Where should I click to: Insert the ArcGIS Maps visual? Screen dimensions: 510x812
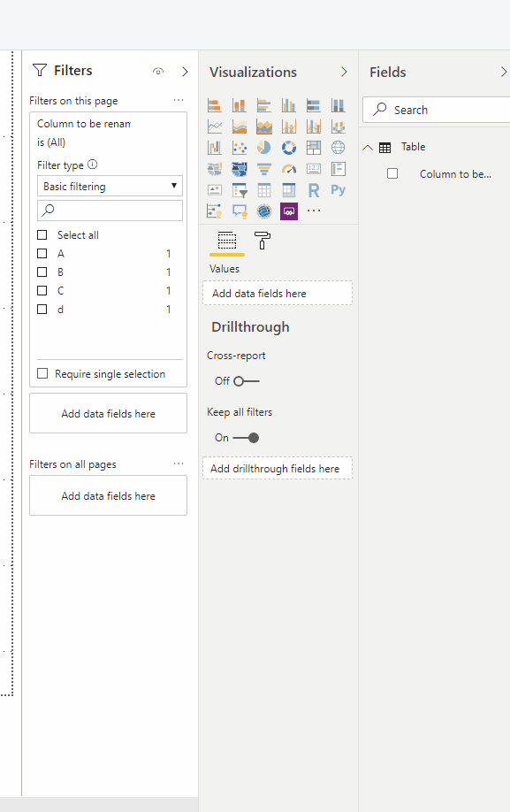pos(264,211)
